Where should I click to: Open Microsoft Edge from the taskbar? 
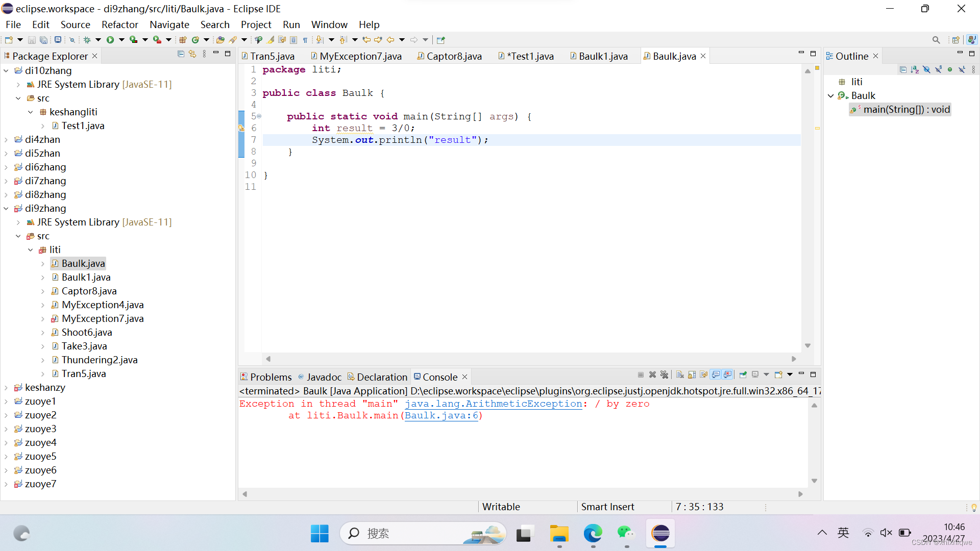pos(593,534)
